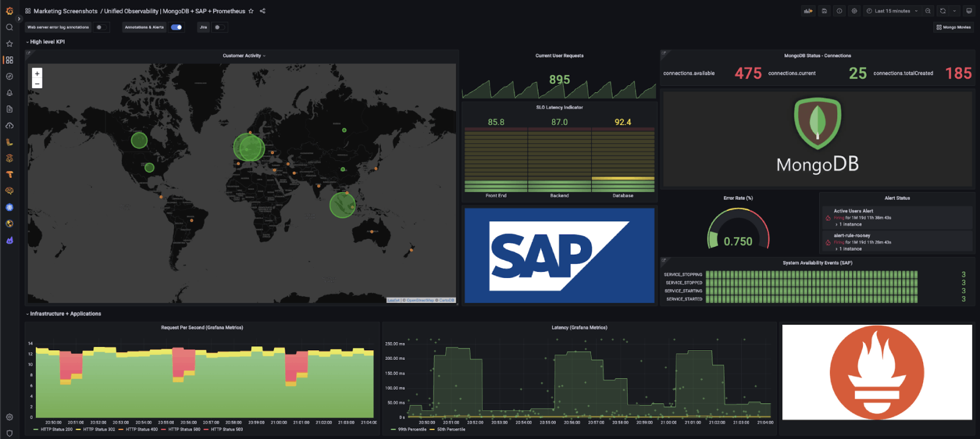Open Starred dashboards from the sidebar
Image resolution: width=980 pixels, height=439 pixels.
(9, 44)
